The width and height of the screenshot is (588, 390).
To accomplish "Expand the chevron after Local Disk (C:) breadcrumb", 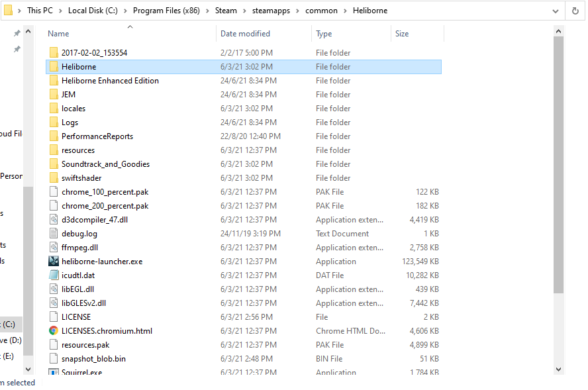I will (125, 11).
